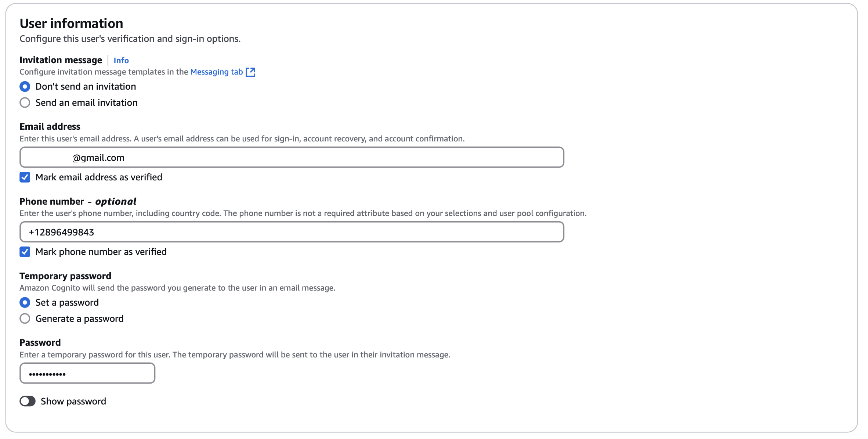Click the "Email address" field label
Image resolution: width=868 pixels, height=439 pixels.
pos(50,126)
